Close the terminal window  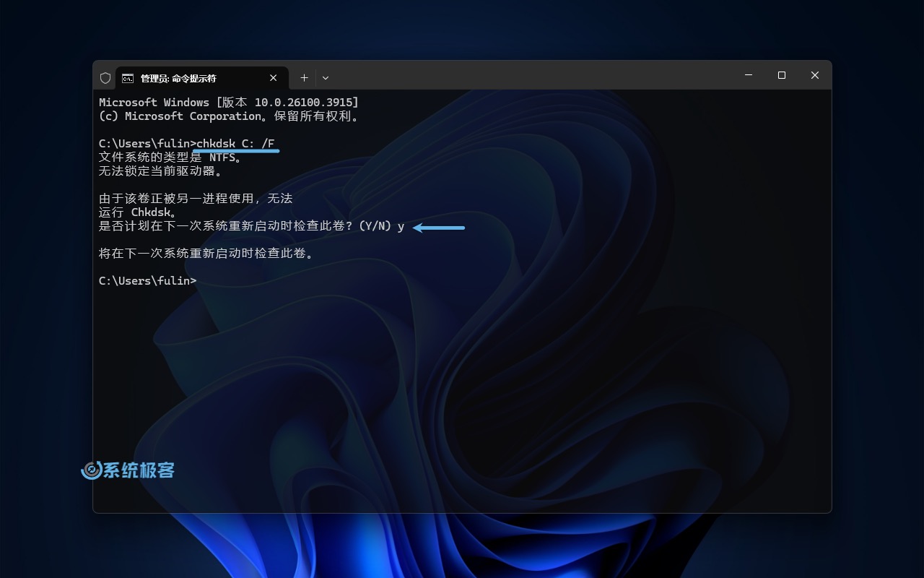tap(815, 75)
